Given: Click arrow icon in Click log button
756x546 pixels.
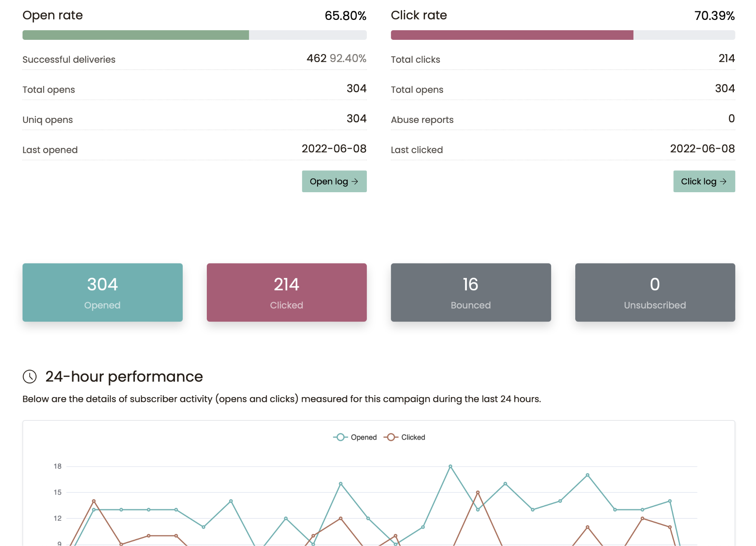Looking at the screenshot, I should tap(723, 181).
